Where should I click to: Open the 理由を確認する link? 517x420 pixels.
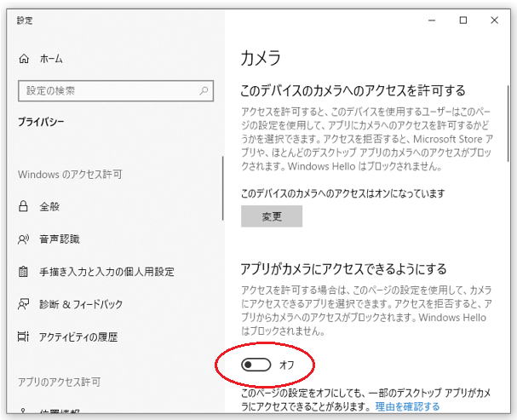tap(407, 407)
